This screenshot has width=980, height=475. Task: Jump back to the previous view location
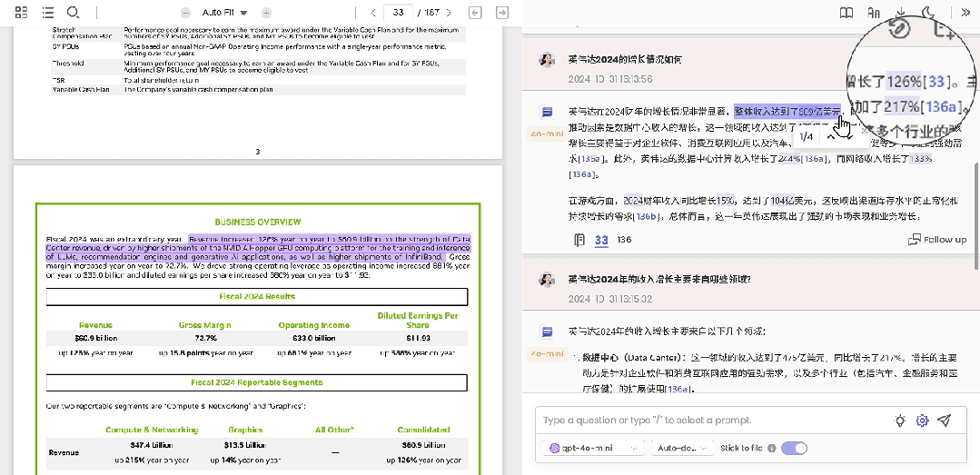tap(475, 13)
